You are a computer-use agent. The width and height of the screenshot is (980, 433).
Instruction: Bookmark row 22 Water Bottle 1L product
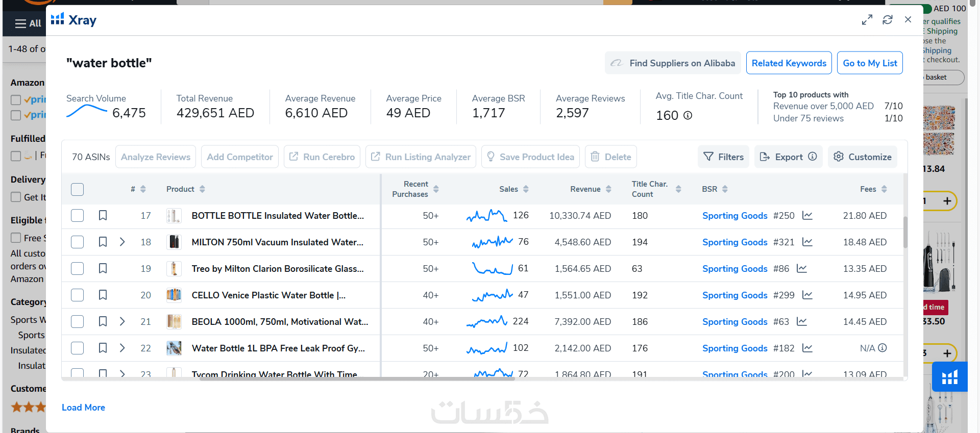coord(103,348)
